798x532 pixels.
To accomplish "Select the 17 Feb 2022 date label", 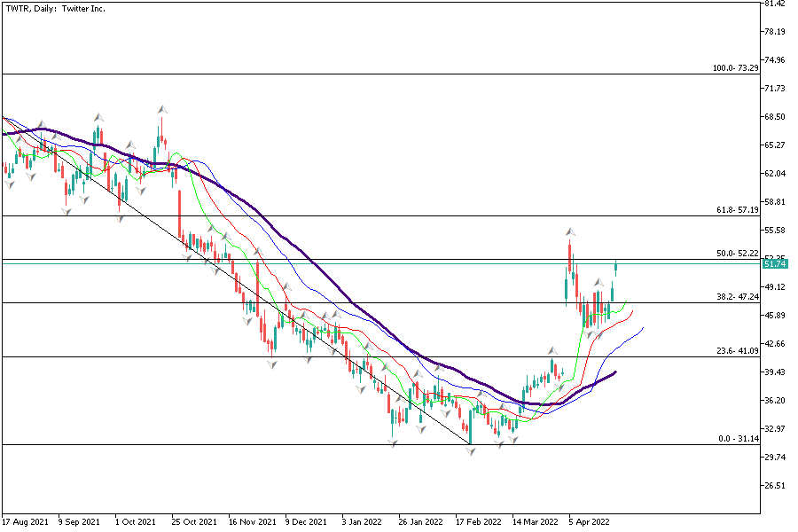I will (480, 522).
